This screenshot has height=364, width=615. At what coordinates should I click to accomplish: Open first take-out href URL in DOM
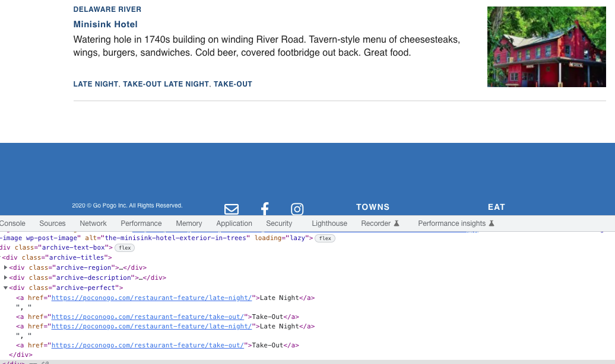(147, 317)
